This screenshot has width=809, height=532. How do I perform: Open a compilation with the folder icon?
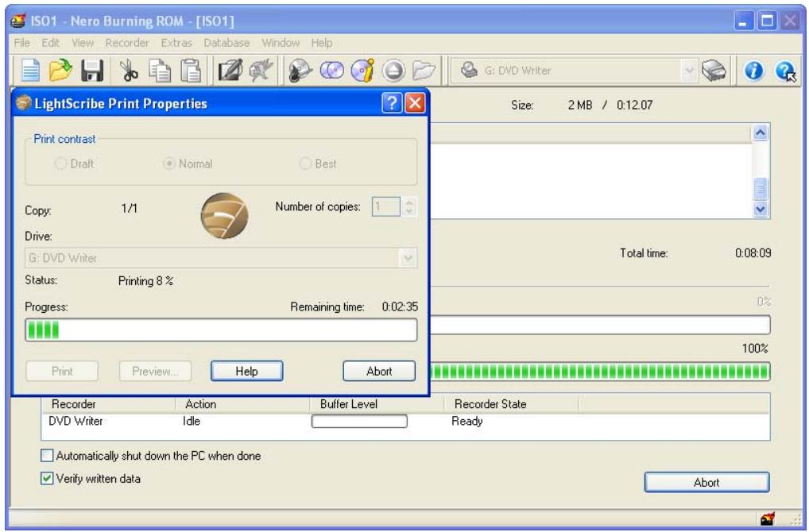click(60, 71)
